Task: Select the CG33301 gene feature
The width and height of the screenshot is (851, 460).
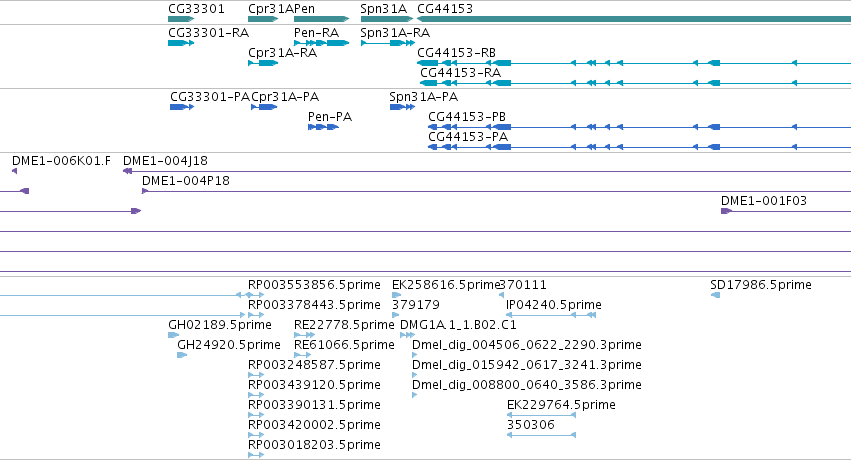Action: [x=181, y=19]
